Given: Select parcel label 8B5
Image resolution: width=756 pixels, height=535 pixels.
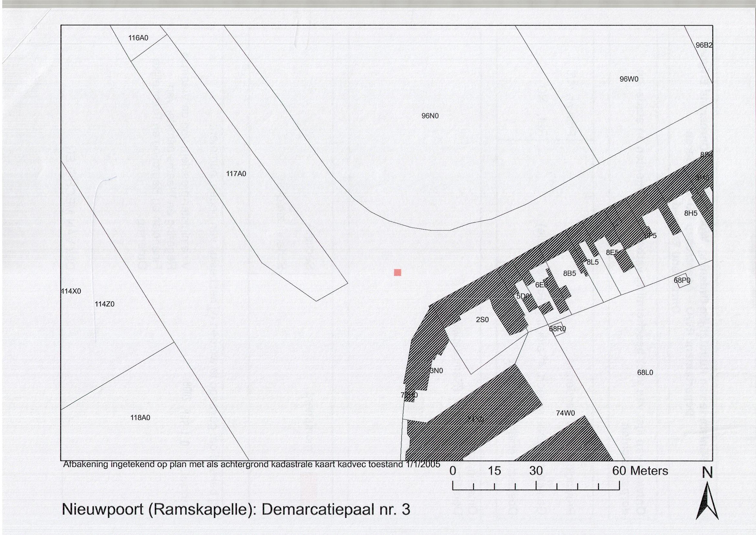Looking at the screenshot, I should coord(570,273).
